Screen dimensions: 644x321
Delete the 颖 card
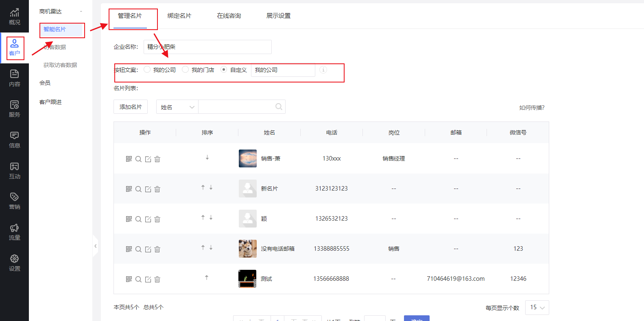pyautogui.click(x=157, y=219)
